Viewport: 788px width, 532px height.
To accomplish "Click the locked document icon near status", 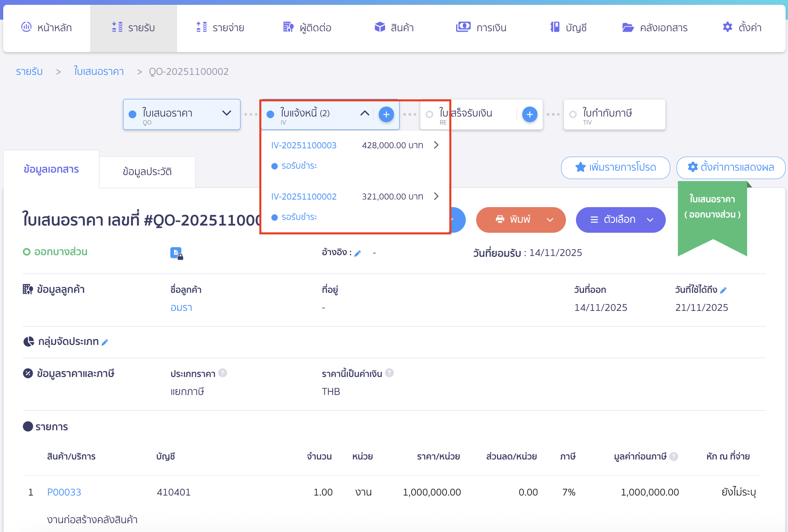I will pos(176,253).
